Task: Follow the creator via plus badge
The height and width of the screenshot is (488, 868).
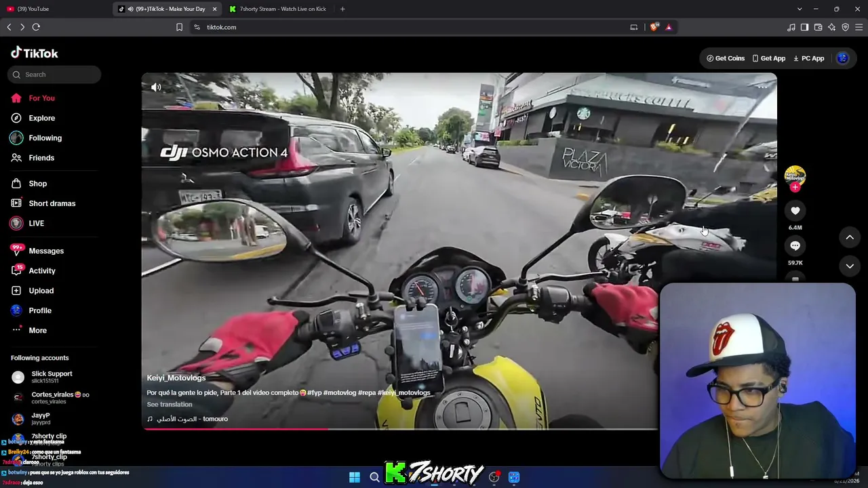Action: coord(795,188)
